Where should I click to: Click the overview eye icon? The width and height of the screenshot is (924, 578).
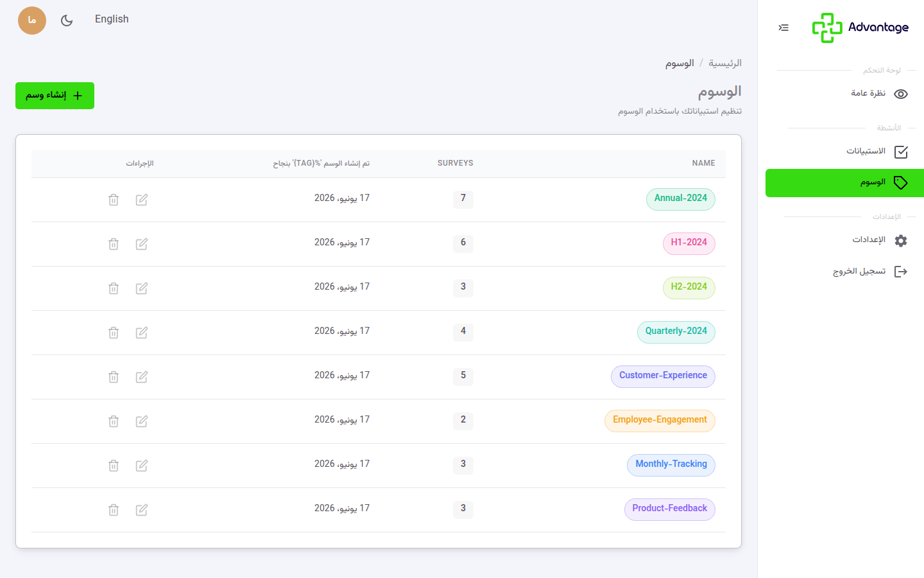pos(901,94)
